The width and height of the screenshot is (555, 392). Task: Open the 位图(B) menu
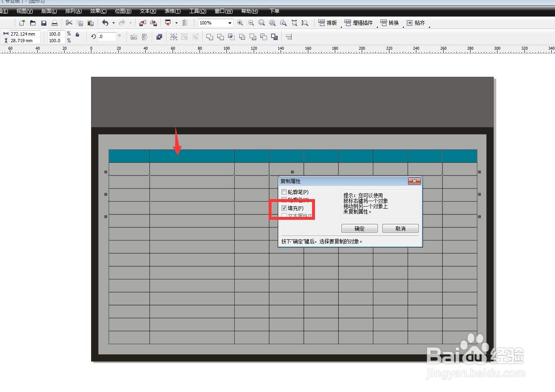[x=123, y=11]
